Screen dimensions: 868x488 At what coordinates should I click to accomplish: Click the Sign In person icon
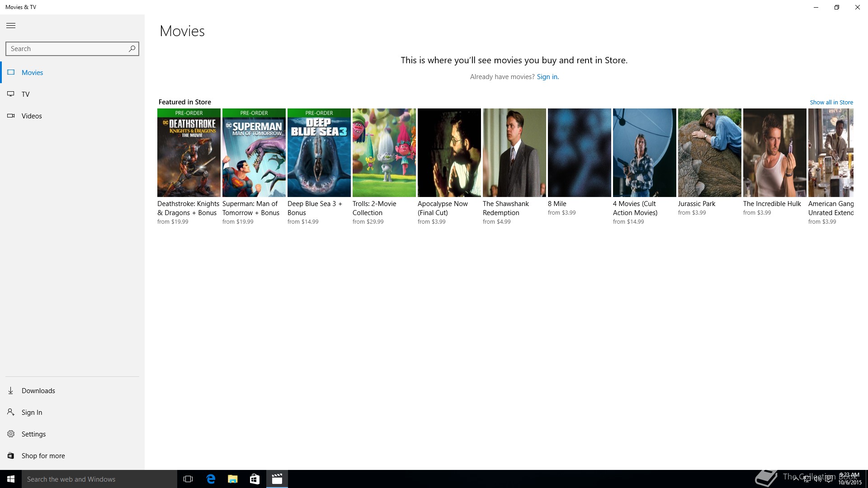(x=11, y=412)
